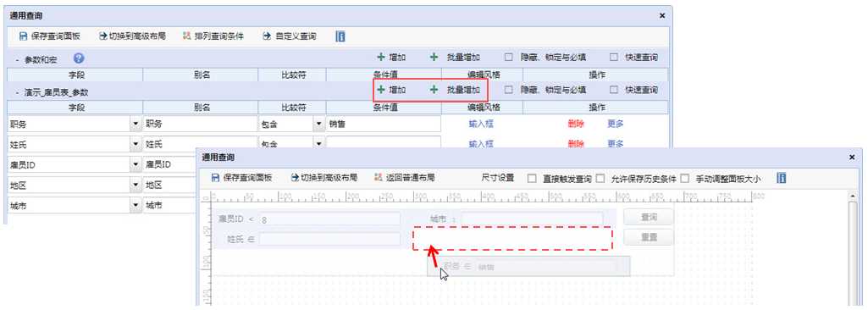This screenshot has height=310, width=868.
Task: Toggle 允许保存历史条件 checkbox
Action: (600, 178)
